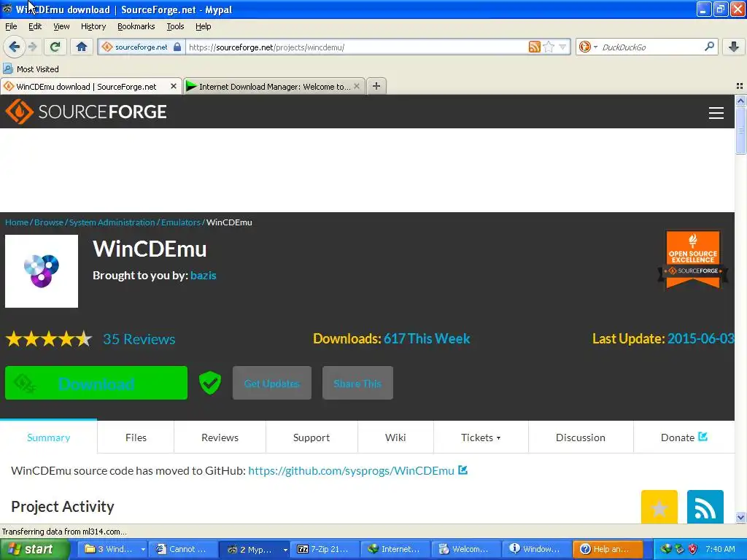
Task: Click the Home breadcrumb link
Action: 17,222
